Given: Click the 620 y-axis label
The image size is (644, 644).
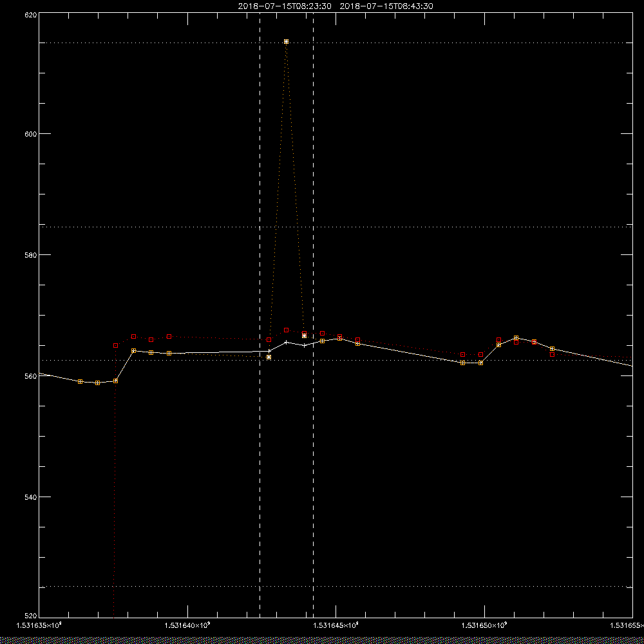Looking at the screenshot, I should [x=31, y=14].
